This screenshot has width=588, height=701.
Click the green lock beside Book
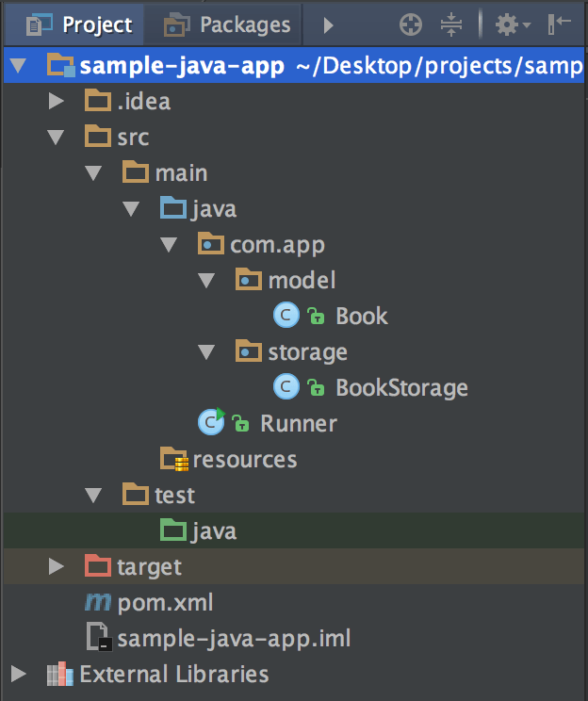(x=316, y=316)
